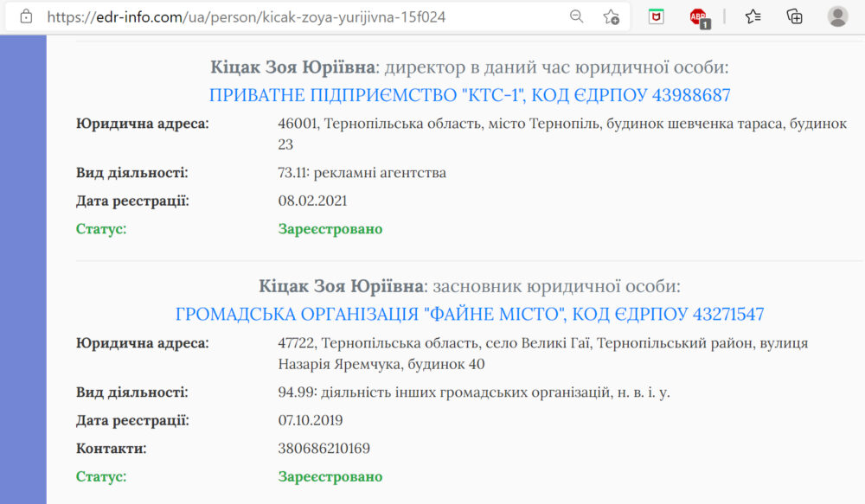Click registration date 07.10.2019
This screenshot has height=504, width=865.
311,421
